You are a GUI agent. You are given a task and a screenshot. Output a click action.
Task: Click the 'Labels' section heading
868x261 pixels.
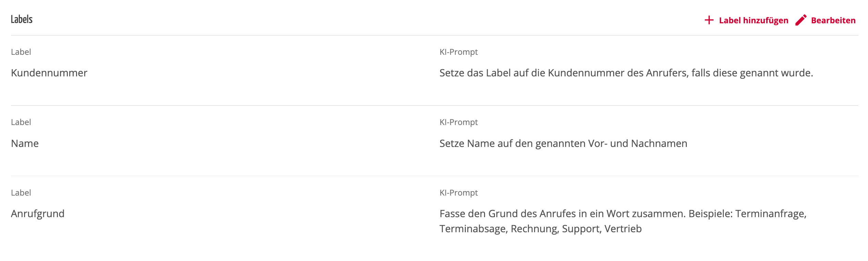tap(22, 19)
